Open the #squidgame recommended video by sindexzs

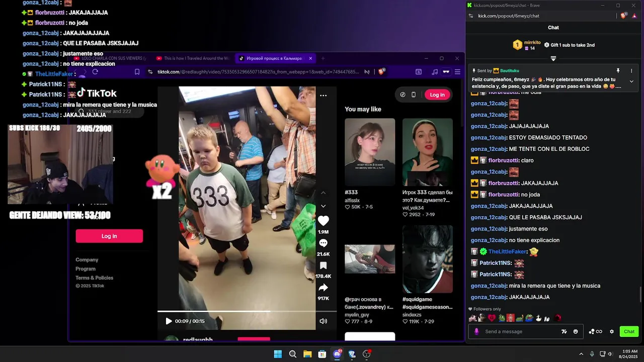[x=428, y=259]
